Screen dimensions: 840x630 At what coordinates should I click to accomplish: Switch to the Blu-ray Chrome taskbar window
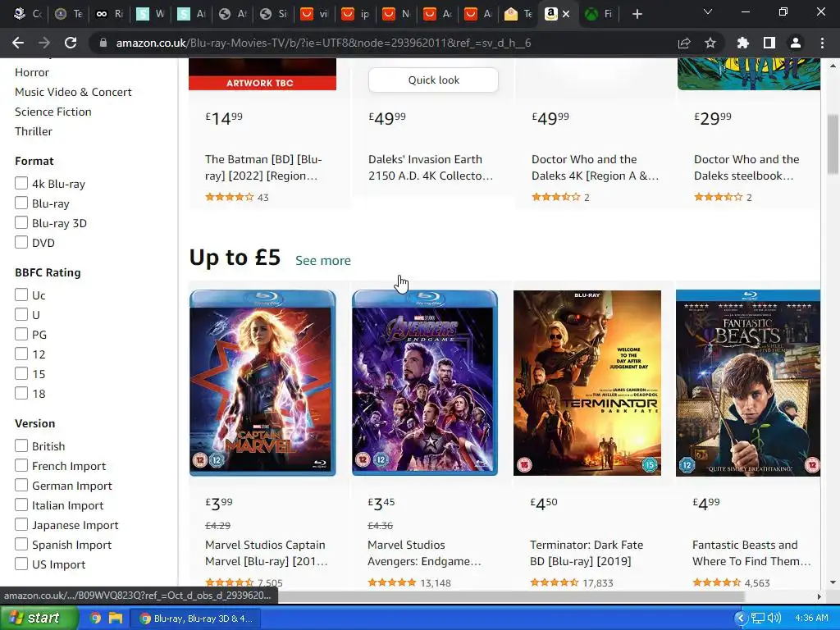pos(196,619)
